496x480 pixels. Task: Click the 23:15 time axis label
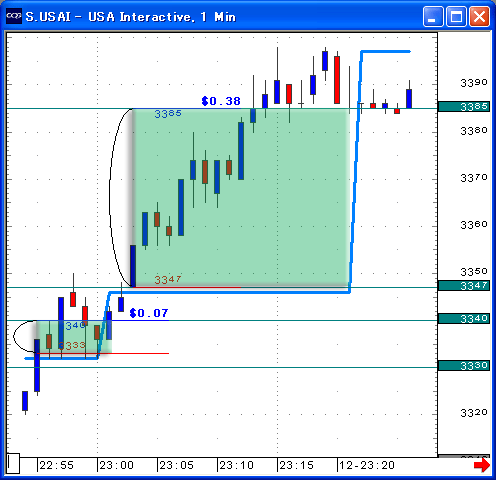pyautogui.click(x=296, y=465)
